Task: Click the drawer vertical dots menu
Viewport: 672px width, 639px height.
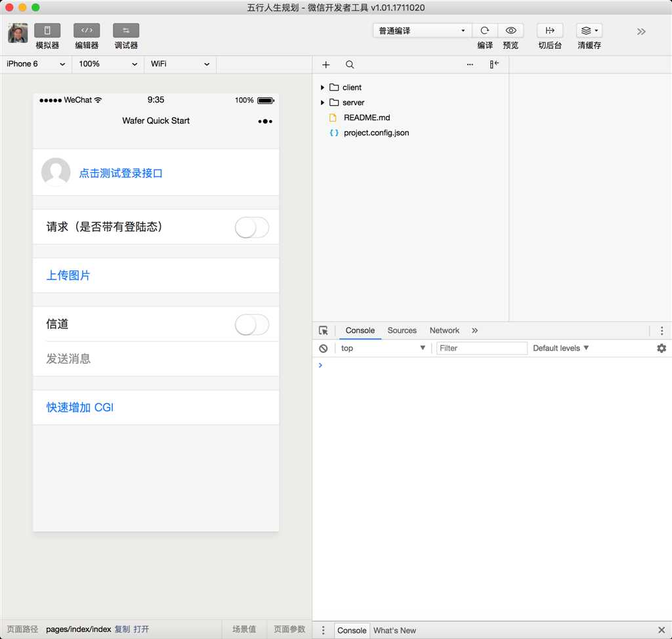Action: point(323,630)
